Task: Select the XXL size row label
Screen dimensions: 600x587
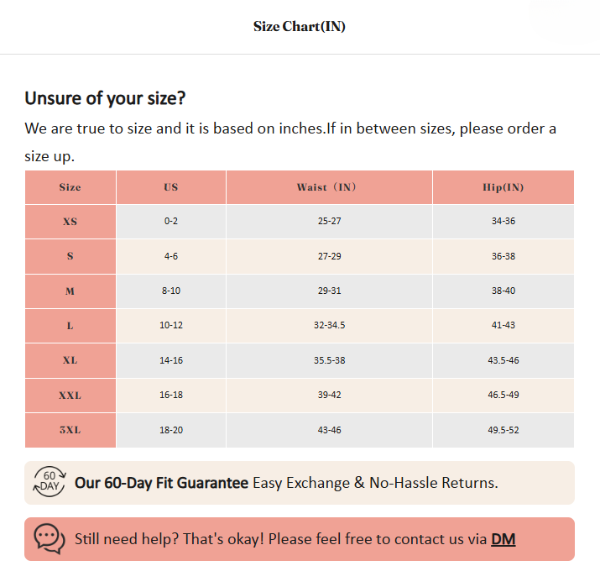Action: pos(70,395)
